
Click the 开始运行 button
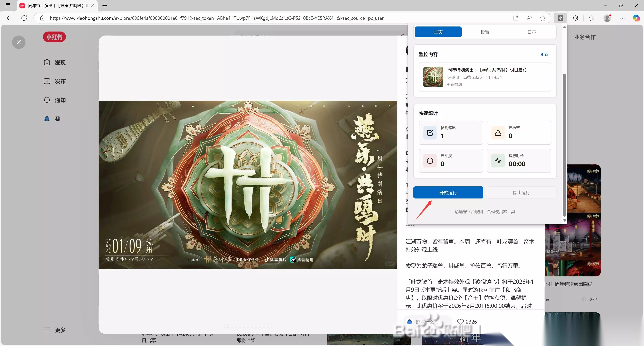pyautogui.click(x=448, y=192)
